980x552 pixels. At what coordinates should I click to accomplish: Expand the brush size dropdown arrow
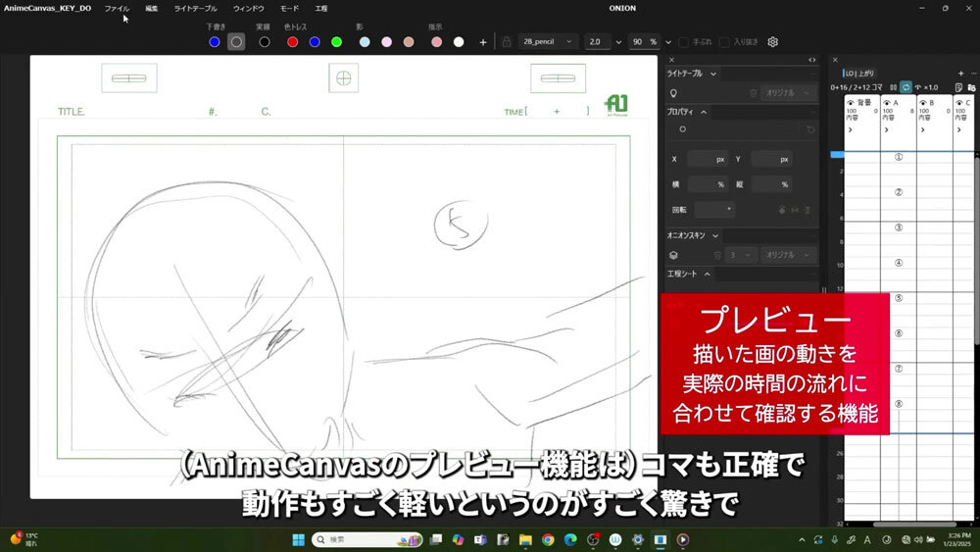point(618,42)
